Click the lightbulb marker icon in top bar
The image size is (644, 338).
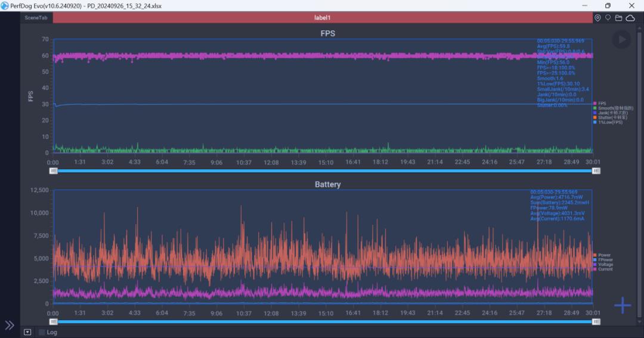tap(608, 18)
